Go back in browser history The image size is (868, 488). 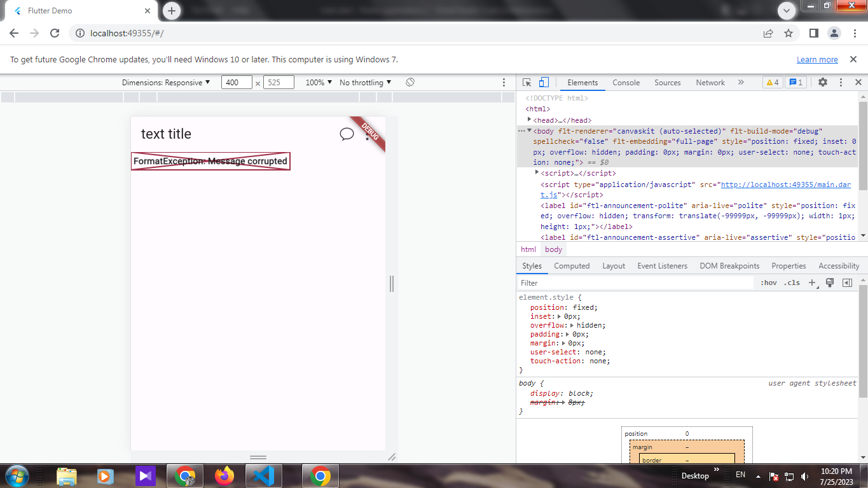click(14, 33)
